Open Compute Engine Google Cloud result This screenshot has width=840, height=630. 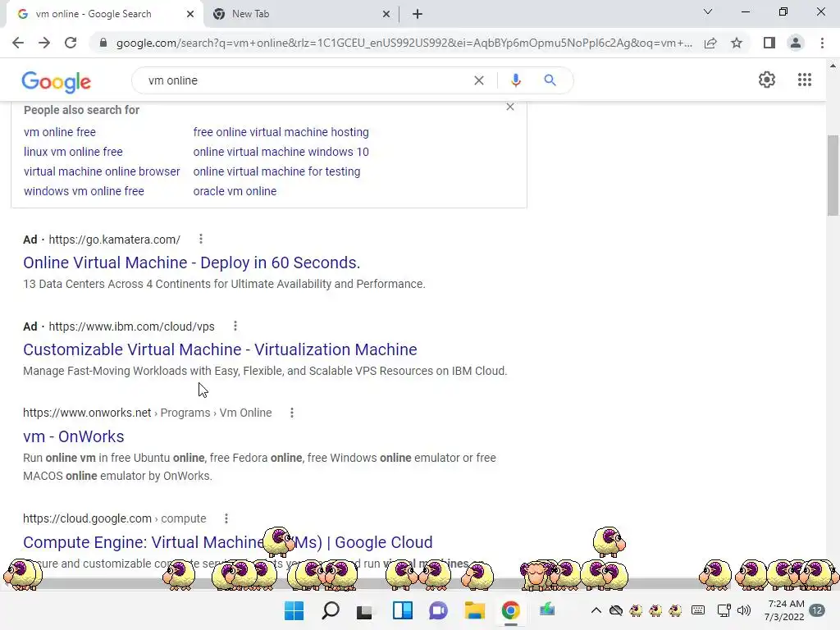pyautogui.click(x=228, y=542)
